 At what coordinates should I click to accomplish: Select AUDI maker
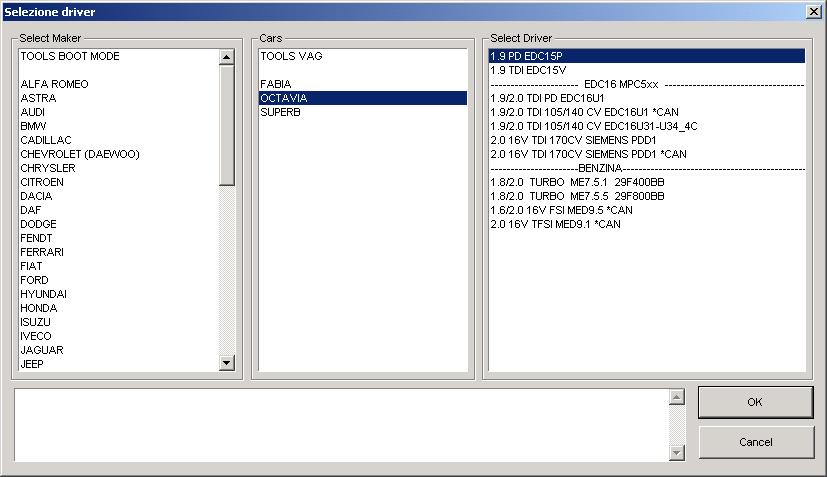click(x=119, y=112)
